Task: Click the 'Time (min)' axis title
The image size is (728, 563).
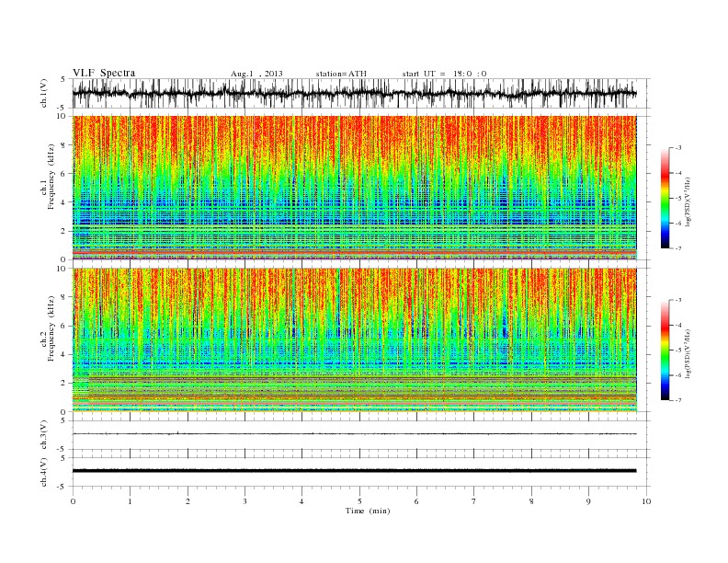Action: [368, 511]
